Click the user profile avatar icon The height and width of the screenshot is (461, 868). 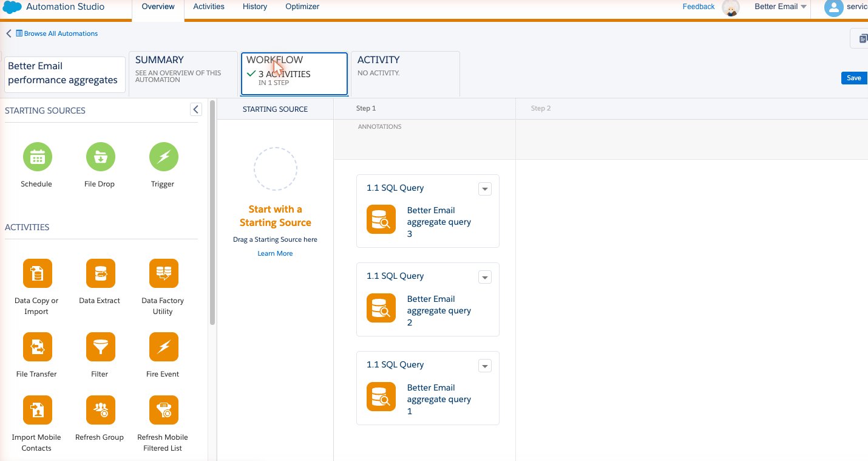click(x=834, y=7)
